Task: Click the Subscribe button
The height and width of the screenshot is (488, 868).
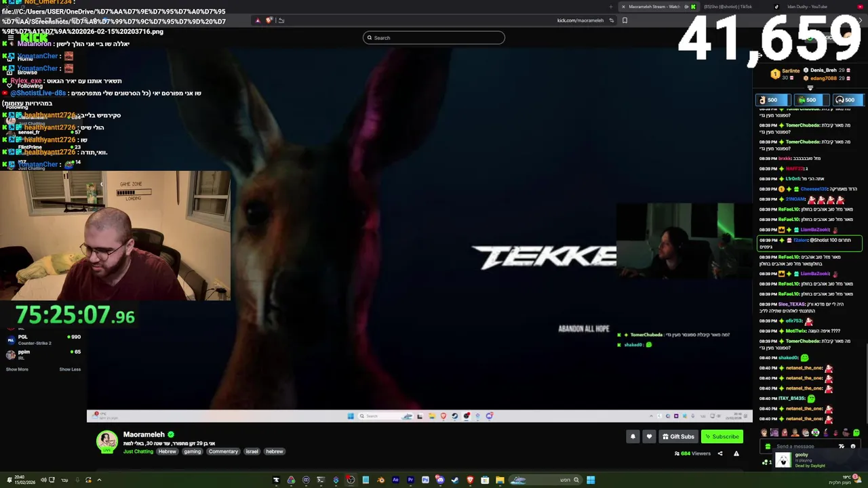Action: pyautogui.click(x=722, y=436)
